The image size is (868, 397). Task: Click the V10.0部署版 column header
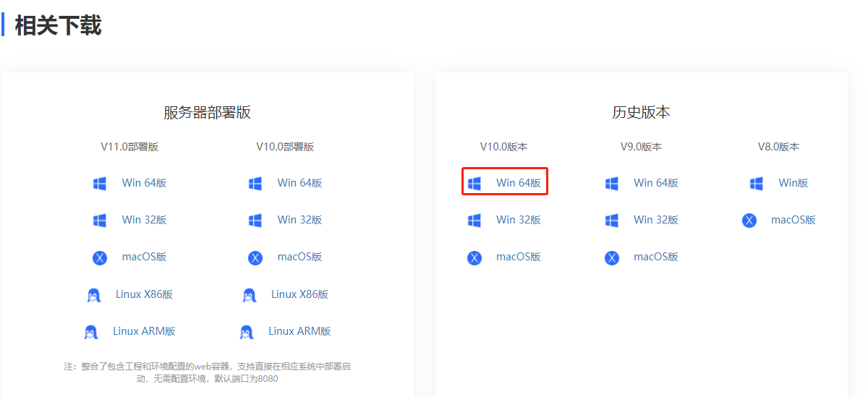[285, 147]
